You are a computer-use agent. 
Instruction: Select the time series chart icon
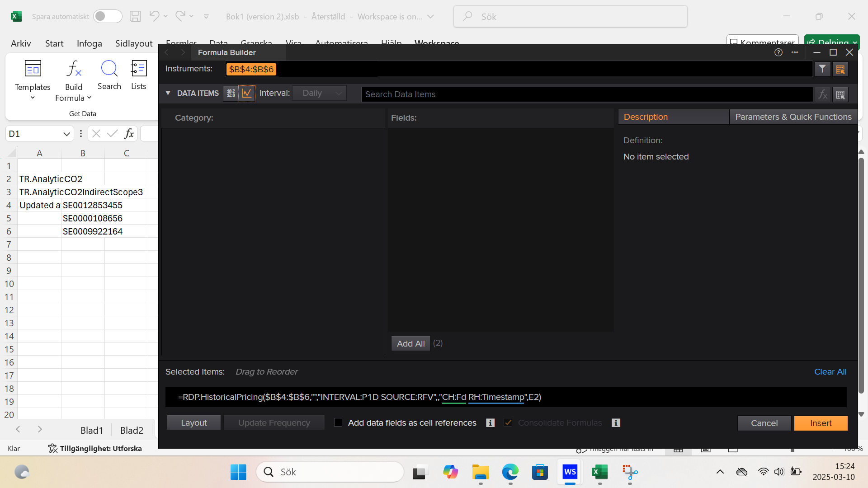coord(247,94)
